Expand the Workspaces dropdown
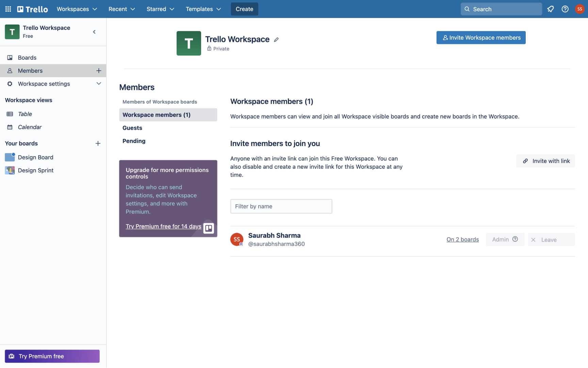The width and height of the screenshot is (588, 368). (x=77, y=9)
